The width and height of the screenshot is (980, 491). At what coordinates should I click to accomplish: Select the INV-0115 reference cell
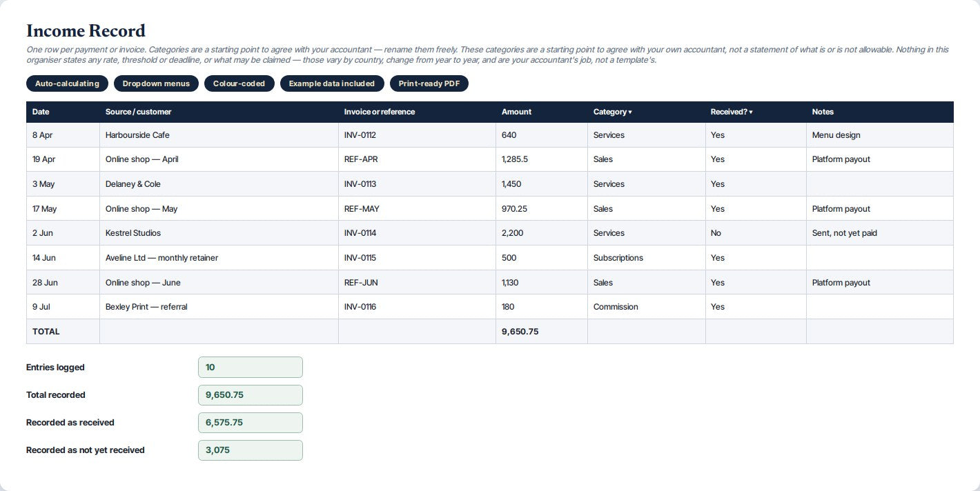(417, 258)
